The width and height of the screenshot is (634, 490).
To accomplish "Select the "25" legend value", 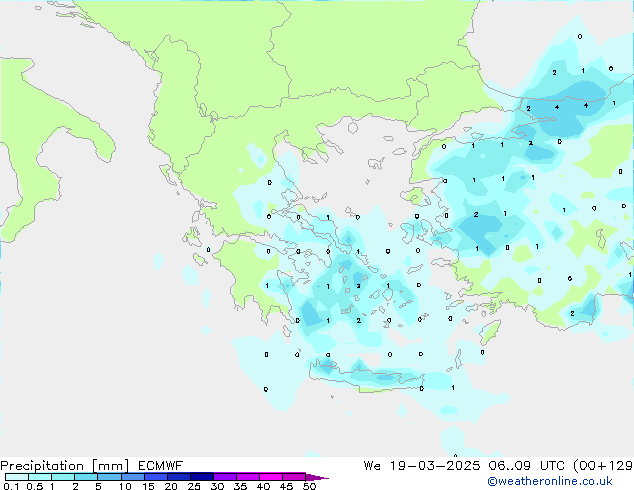I will coord(194,486).
